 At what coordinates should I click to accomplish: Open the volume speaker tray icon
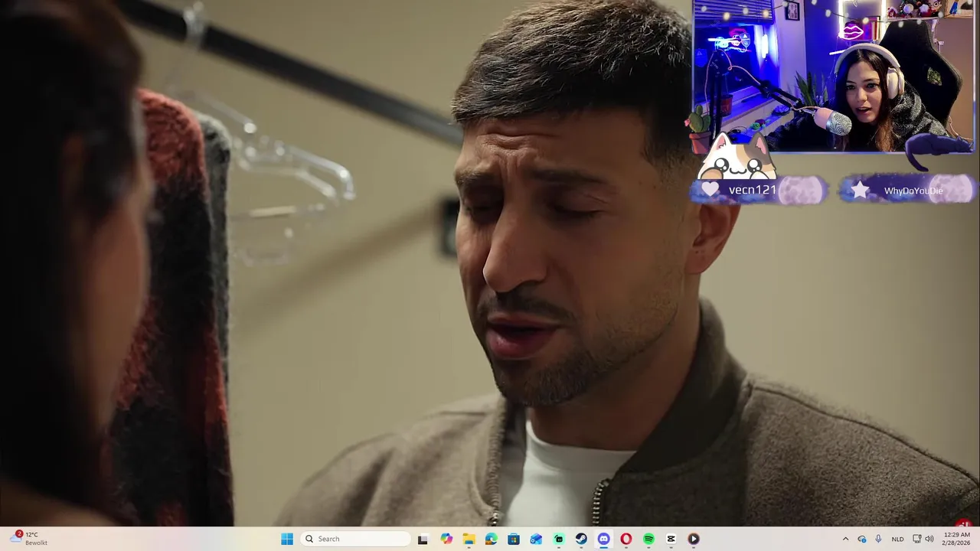pos(929,539)
